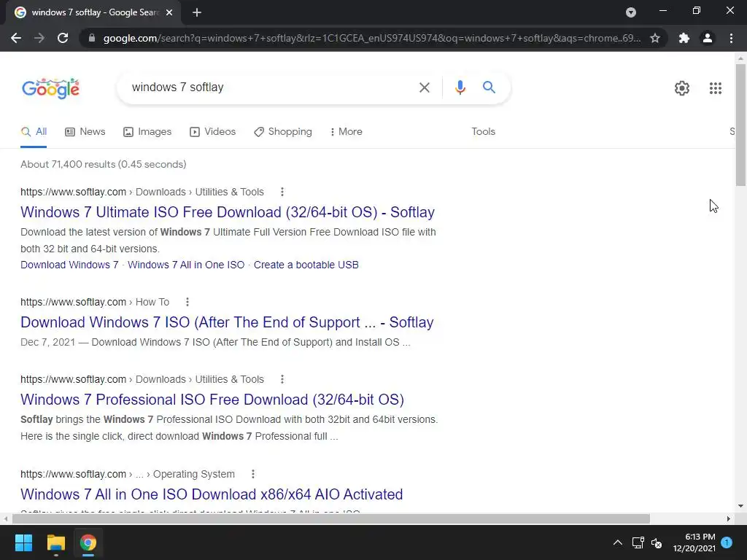Open Download Windows 7 sitelink
The width and height of the screenshot is (747, 560).
69,265
